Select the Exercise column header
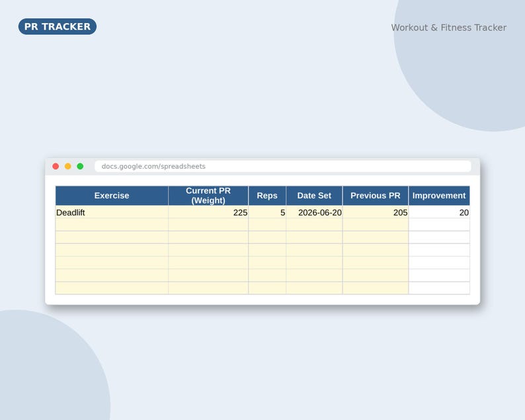525x420 pixels. click(112, 196)
